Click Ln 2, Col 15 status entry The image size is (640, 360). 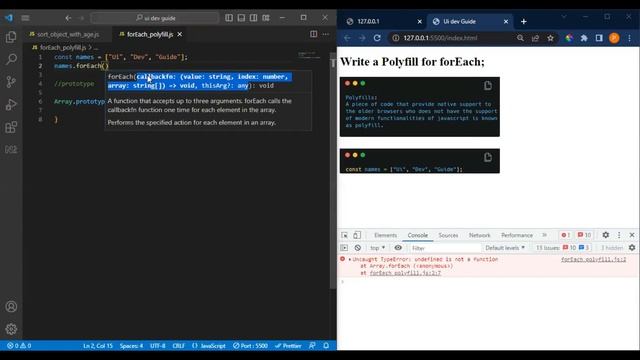pyautogui.click(x=98, y=346)
